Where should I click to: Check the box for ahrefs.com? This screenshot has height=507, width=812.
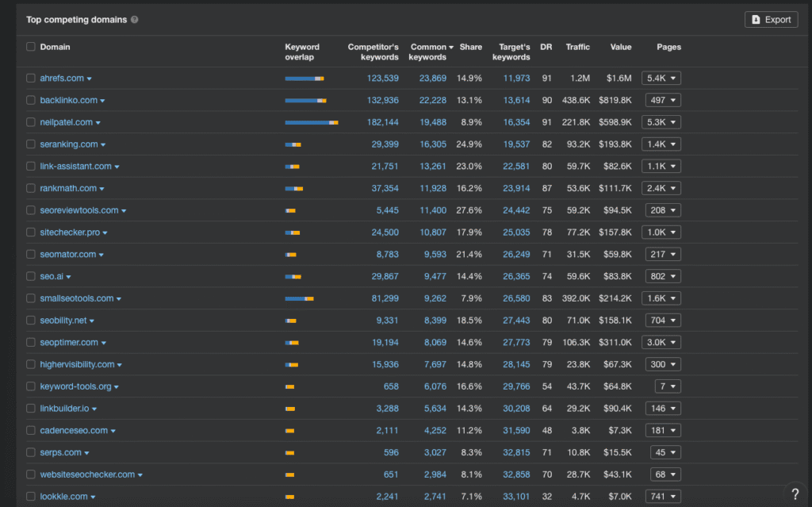click(x=31, y=79)
